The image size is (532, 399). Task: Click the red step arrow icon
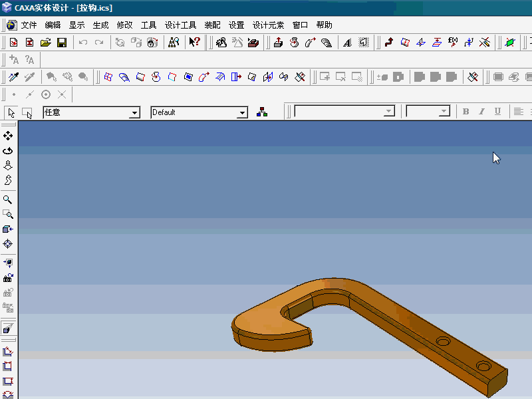[389, 43]
